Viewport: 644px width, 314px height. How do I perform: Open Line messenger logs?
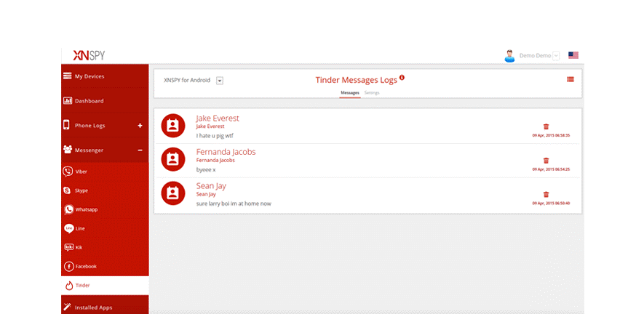coord(105,228)
